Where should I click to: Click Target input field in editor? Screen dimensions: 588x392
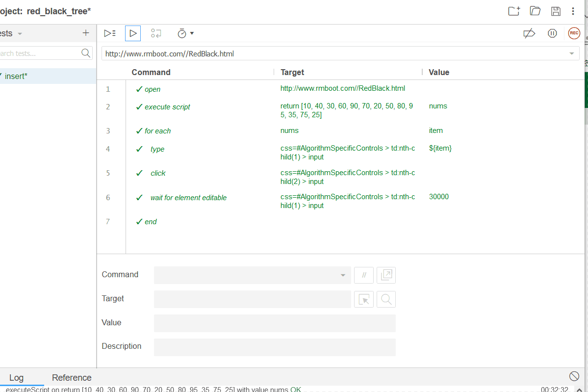(253, 299)
